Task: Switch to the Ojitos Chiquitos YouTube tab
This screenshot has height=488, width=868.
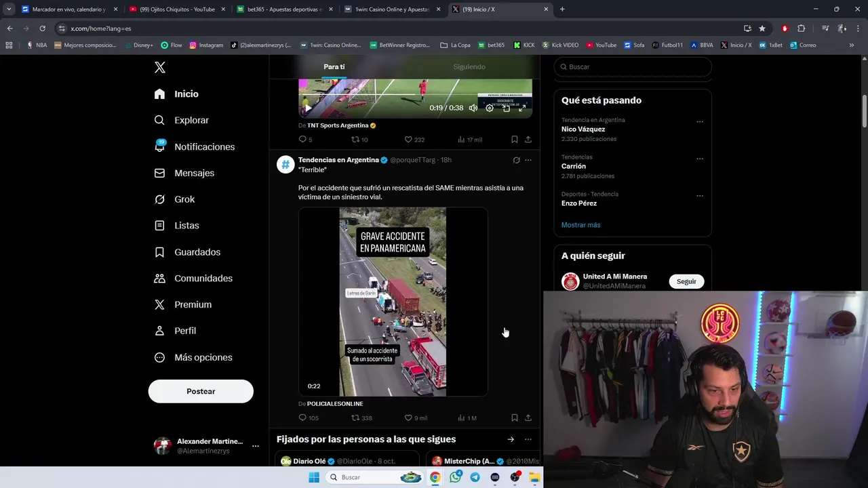Action: point(176,9)
